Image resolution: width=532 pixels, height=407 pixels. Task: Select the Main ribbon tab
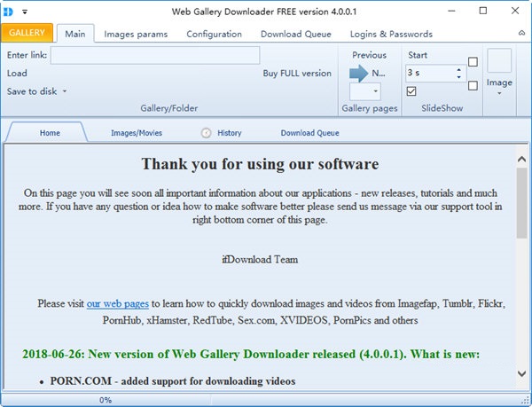(x=75, y=34)
